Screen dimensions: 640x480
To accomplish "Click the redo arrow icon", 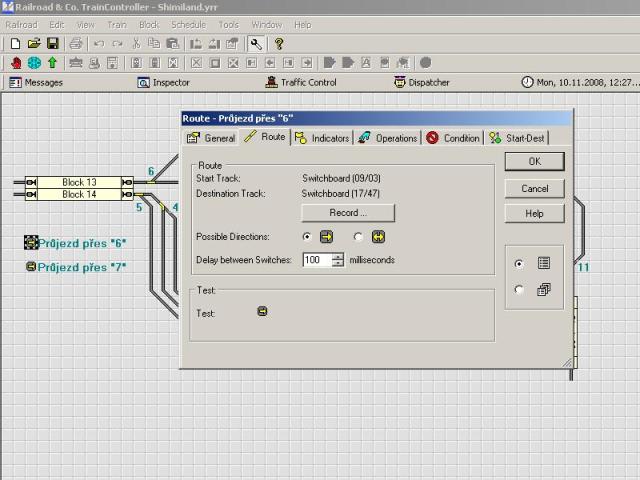I will (x=118, y=44).
